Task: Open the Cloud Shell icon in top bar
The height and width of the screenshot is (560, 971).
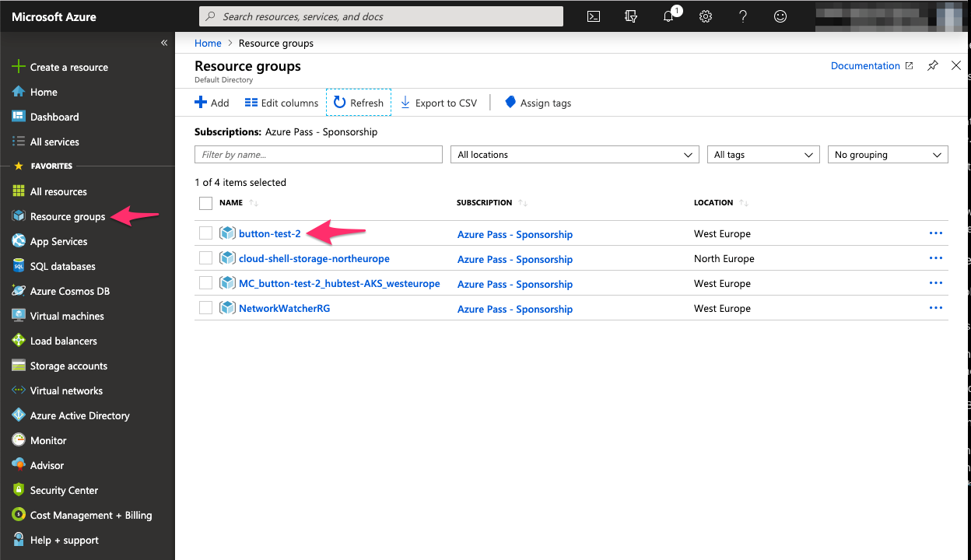Action: click(594, 16)
